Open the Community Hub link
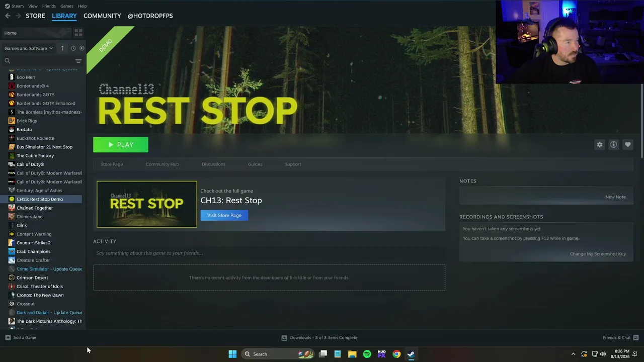The width and height of the screenshot is (644, 362). point(162,164)
